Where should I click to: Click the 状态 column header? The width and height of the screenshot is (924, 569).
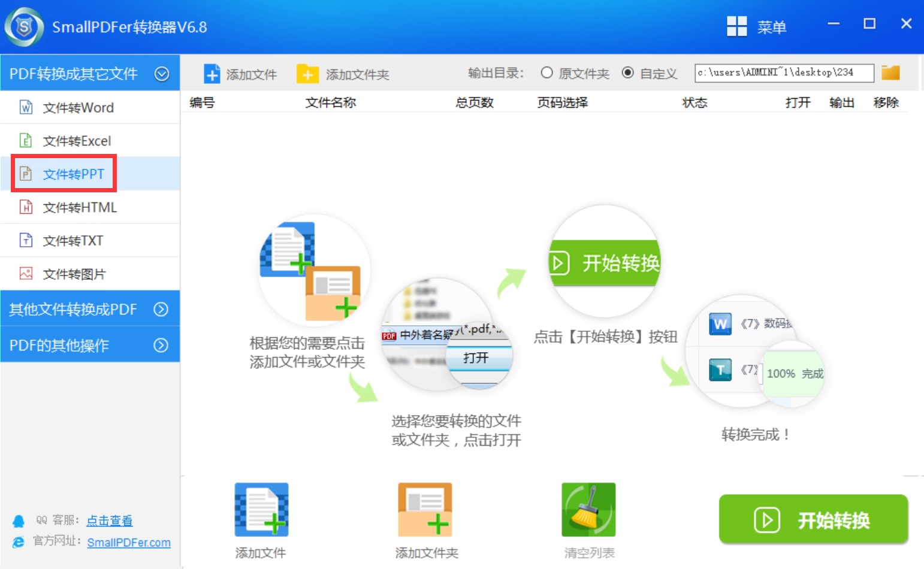point(695,102)
